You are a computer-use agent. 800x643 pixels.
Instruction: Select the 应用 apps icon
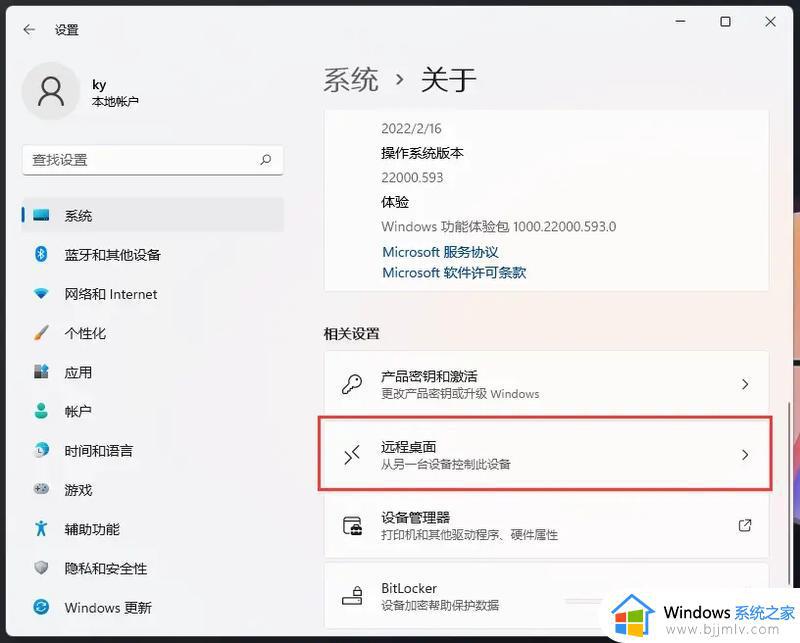click(x=41, y=372)
